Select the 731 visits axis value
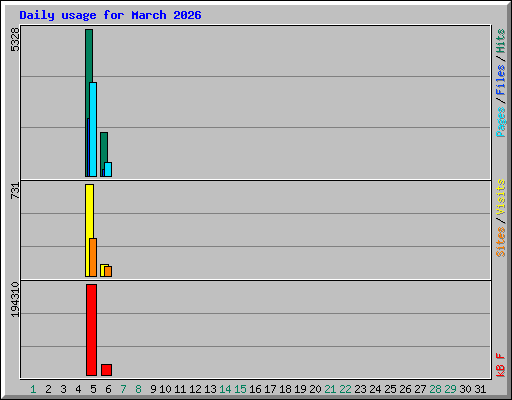Image resolution: width=512 pixels, height=400 pixels. pos(15,191)
